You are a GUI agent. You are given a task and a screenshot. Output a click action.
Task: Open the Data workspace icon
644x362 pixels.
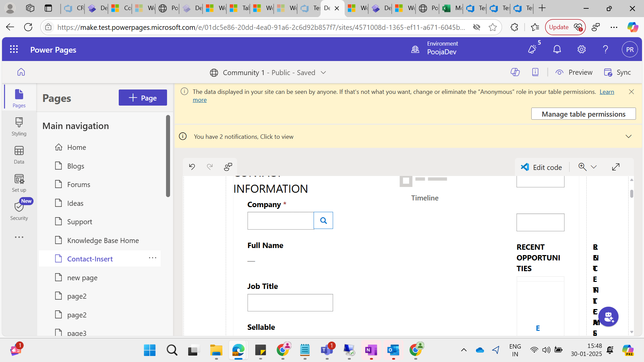(19, 155)
